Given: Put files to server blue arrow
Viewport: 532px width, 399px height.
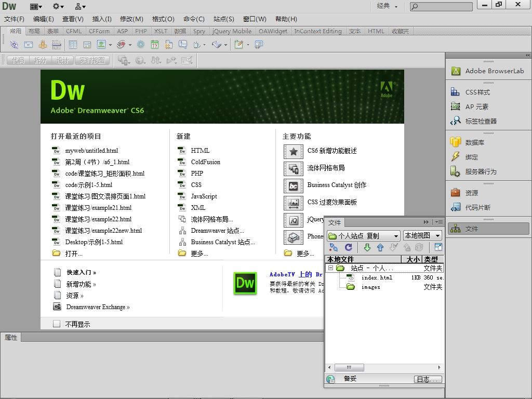Looking at the screenshot, I should tap(380, 247).
